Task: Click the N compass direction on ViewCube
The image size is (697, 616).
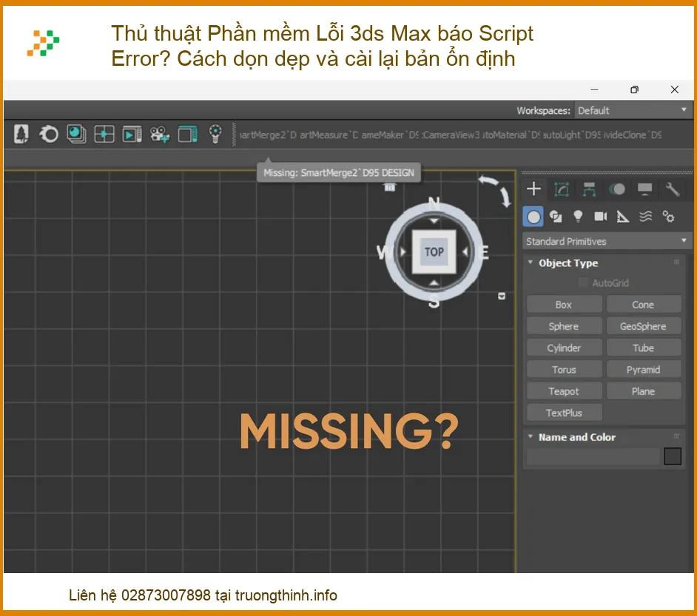Action: tap(434, 204)
